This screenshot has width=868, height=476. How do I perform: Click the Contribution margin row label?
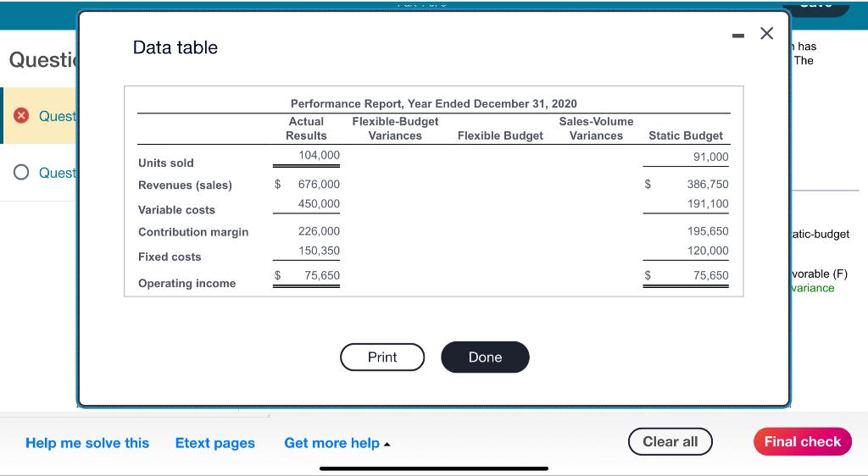pyautogui.click(x=193, y=232)
